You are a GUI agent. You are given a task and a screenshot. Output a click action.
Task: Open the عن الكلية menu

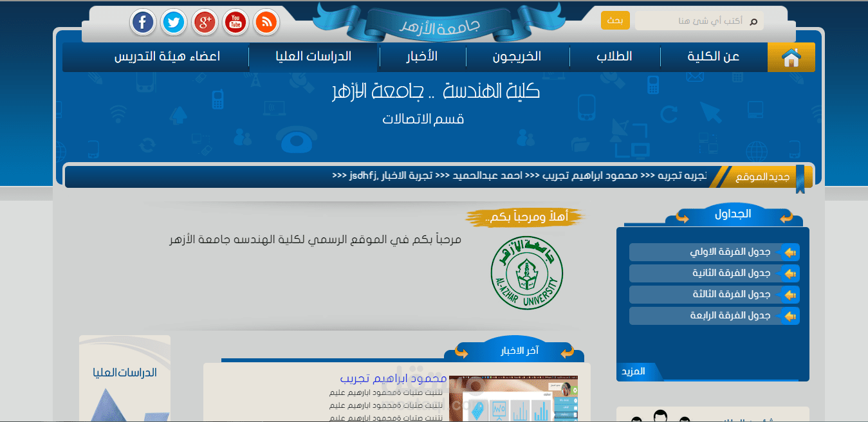(714, 57)
